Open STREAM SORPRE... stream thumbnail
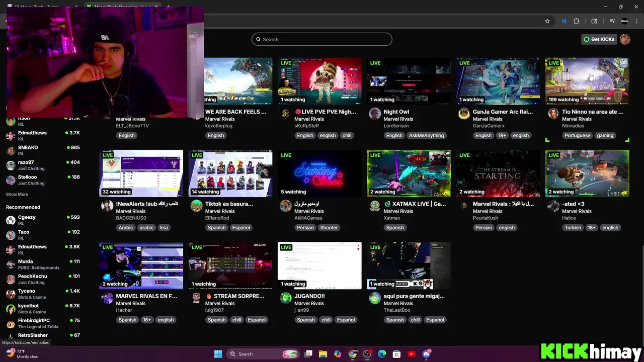 point(230,265)
